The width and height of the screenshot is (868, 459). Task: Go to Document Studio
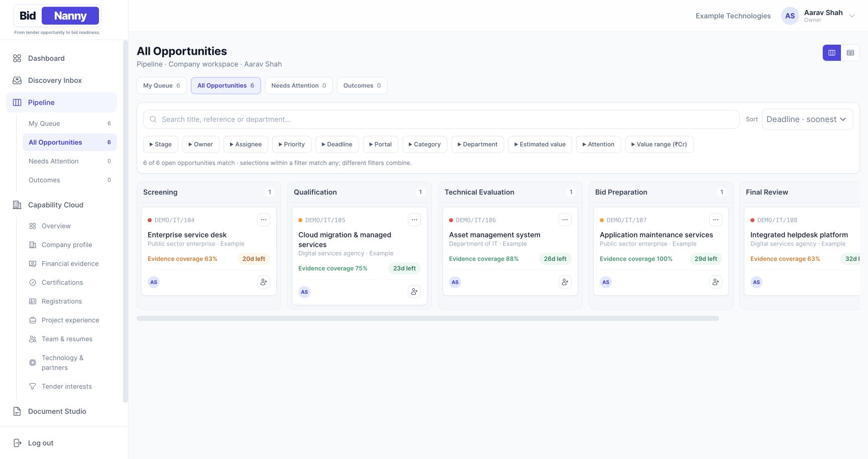point(61,411)
